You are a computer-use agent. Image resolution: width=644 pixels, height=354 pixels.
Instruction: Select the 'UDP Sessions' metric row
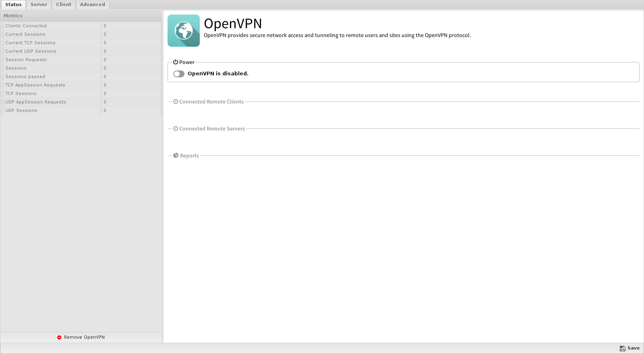[x=81, y=110]
